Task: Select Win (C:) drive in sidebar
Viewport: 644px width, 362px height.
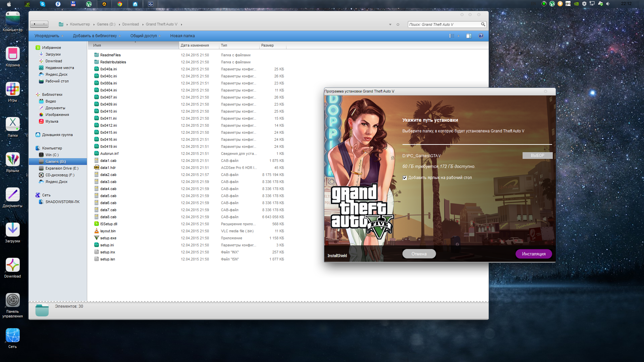Action: point(52,155)
